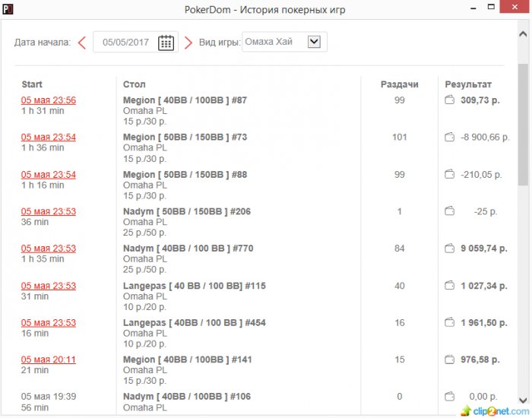Image resolution: width=532 pixels, height=418 pixels.
Task: Go to previous date with left arrow
Action: click(x=82, y=43)
